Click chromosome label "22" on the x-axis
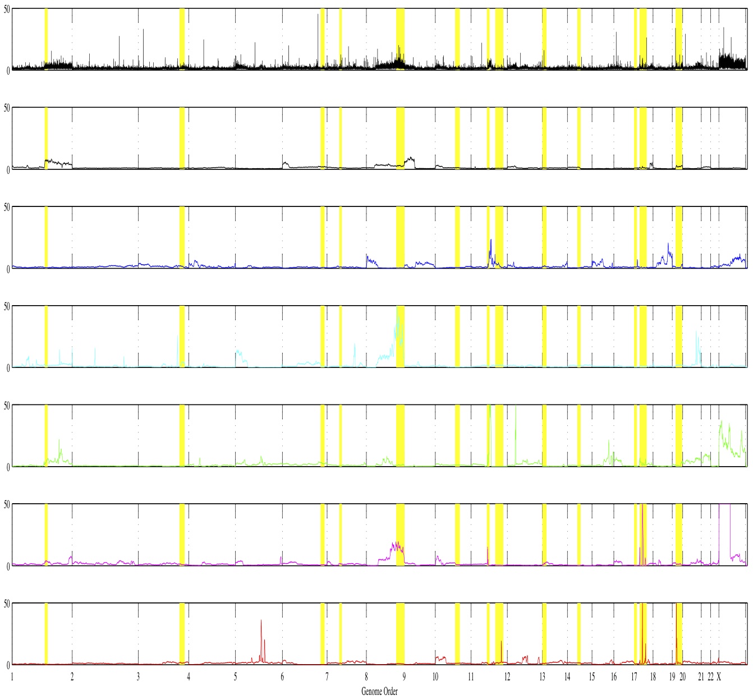Viewport: 753px width, 700px height. pos(710,676)
